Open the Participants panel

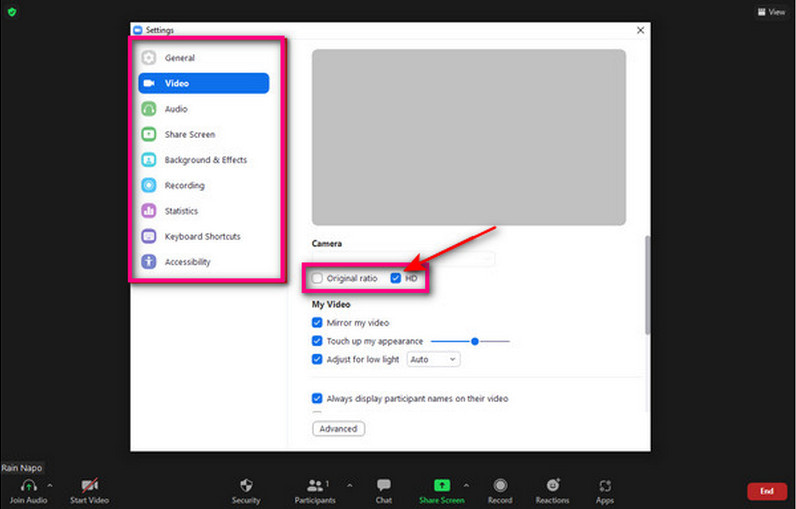click(x=315, y=485)
